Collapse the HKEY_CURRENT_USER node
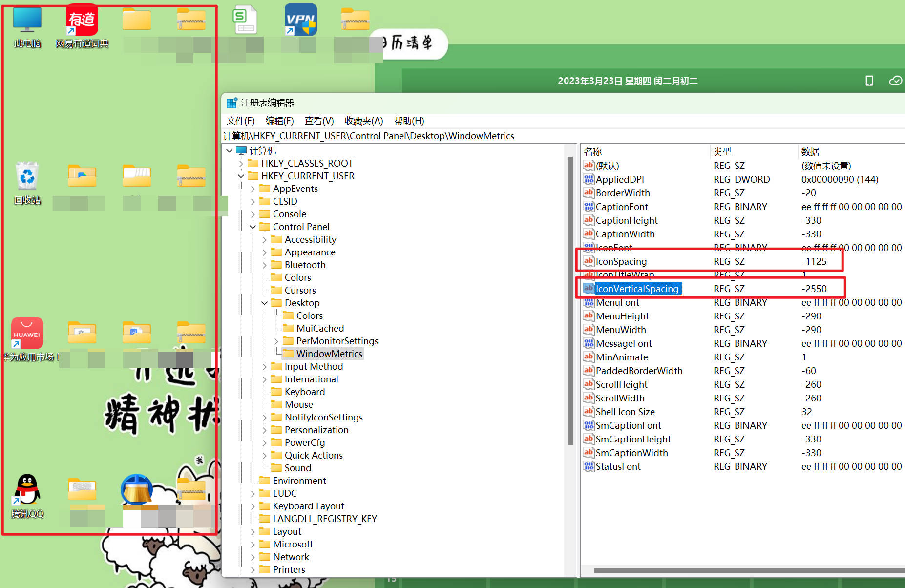 [x=241, y=176]
